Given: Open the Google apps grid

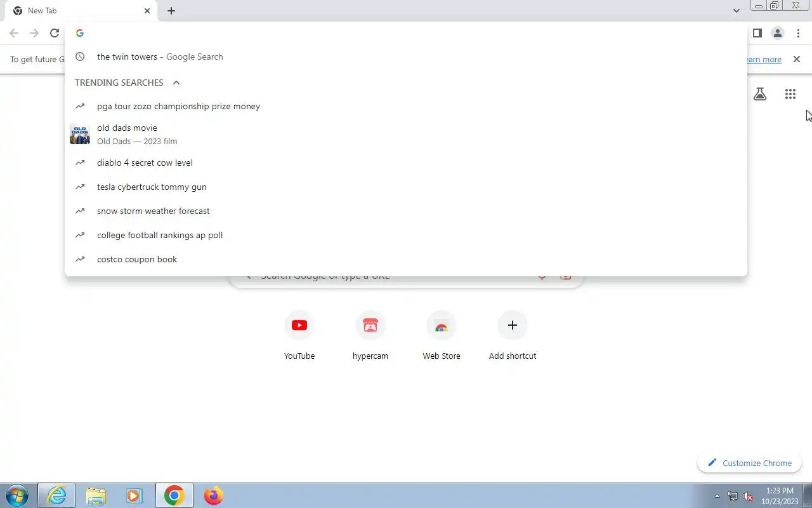Looking at the screenshot, I should pos(790,94).
